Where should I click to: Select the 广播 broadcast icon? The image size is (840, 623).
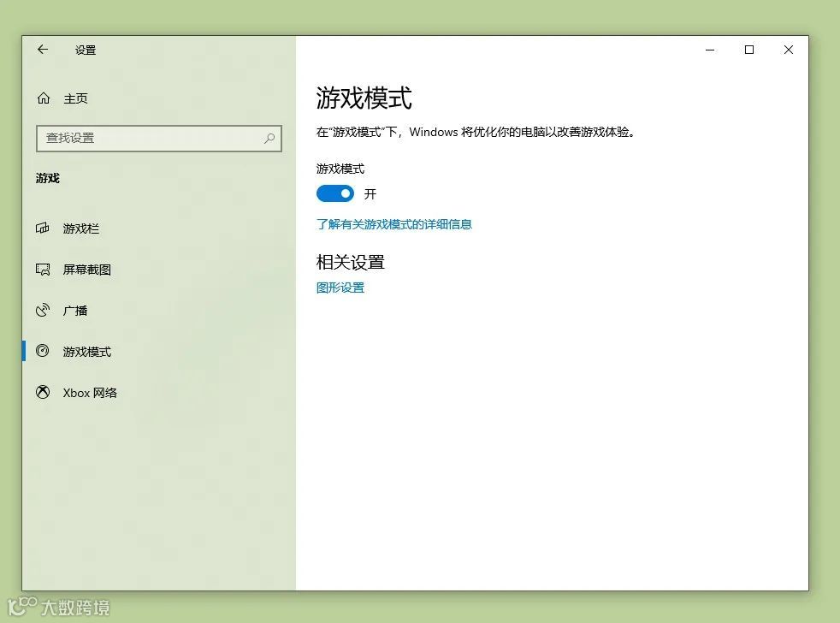42,311
